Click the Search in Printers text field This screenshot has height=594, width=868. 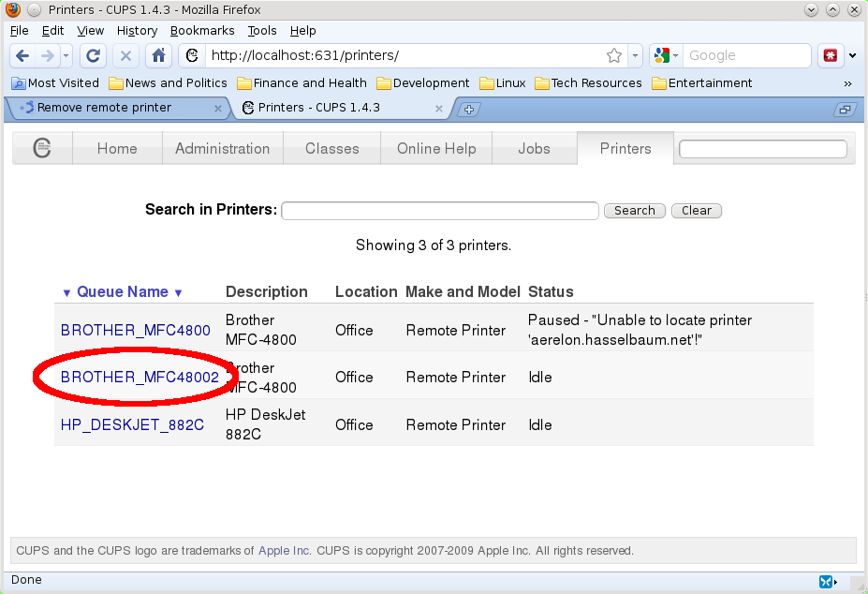pos(439,211)
